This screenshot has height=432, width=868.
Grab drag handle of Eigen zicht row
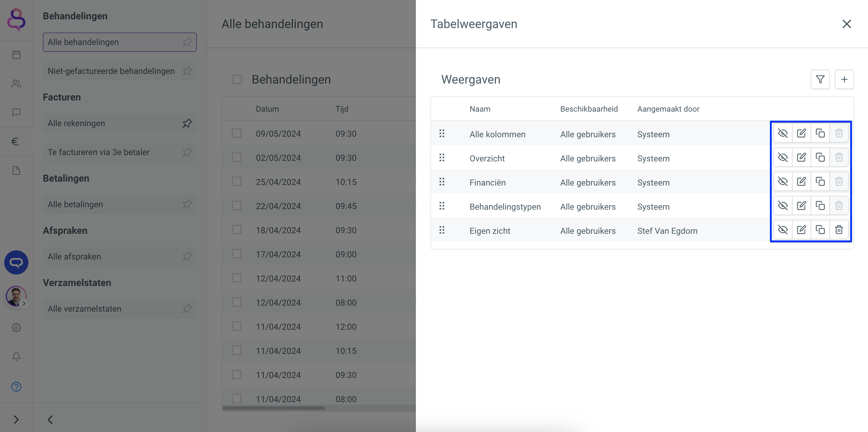442,230
